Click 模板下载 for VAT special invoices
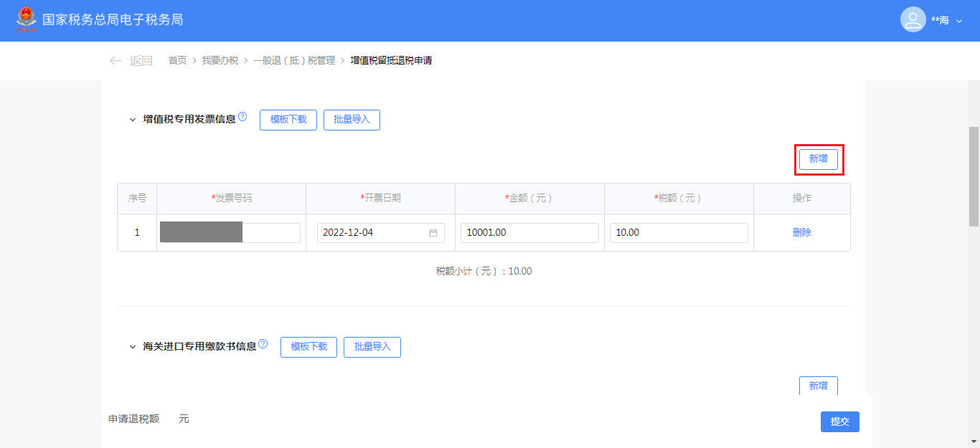This screenshot has width=980, height=448. point(288,120)
